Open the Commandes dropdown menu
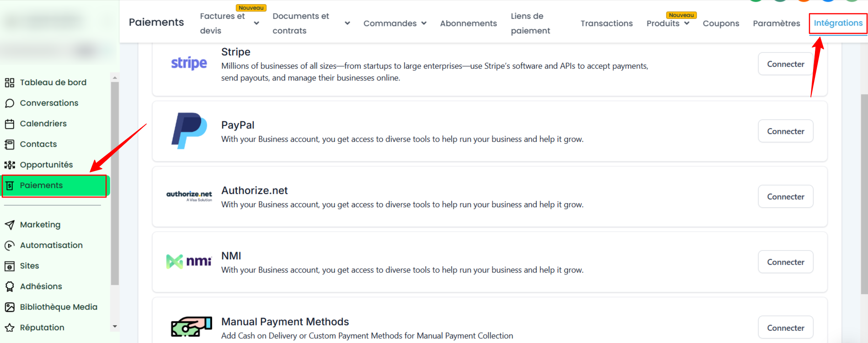 423,23
